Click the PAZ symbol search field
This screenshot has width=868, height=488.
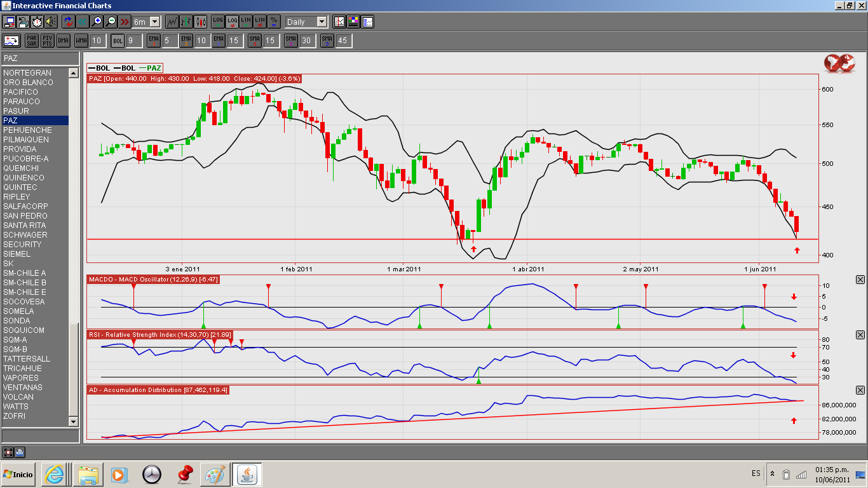click(x=39, y=58)
